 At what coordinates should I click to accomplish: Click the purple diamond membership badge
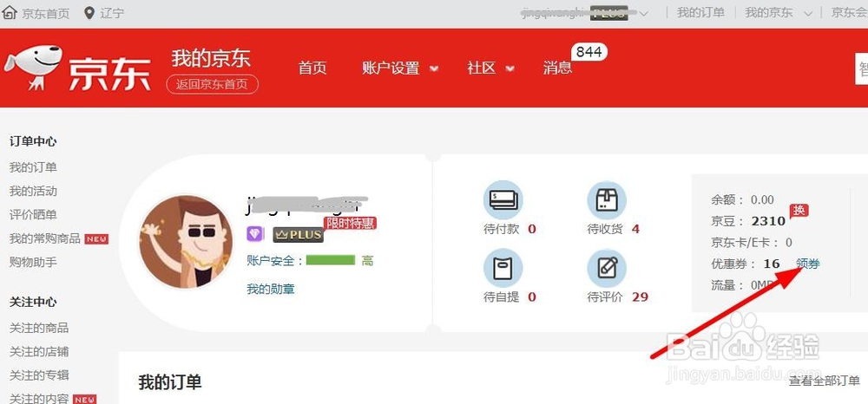click(255, 234)
